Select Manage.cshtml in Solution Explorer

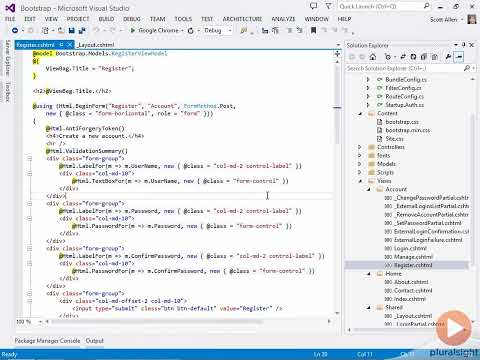pos(413,257)
